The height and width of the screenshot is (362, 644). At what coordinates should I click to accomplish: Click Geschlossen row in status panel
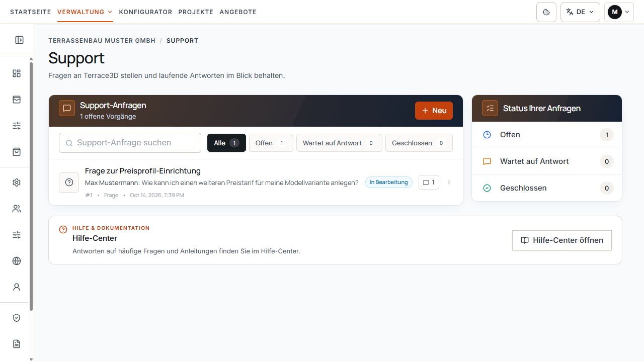547,188
